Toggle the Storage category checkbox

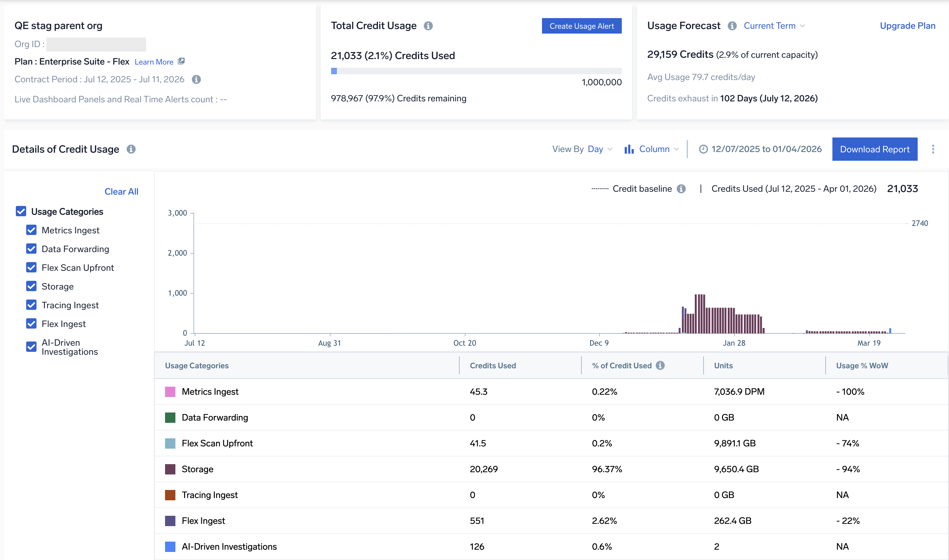[x=31, y=286]
